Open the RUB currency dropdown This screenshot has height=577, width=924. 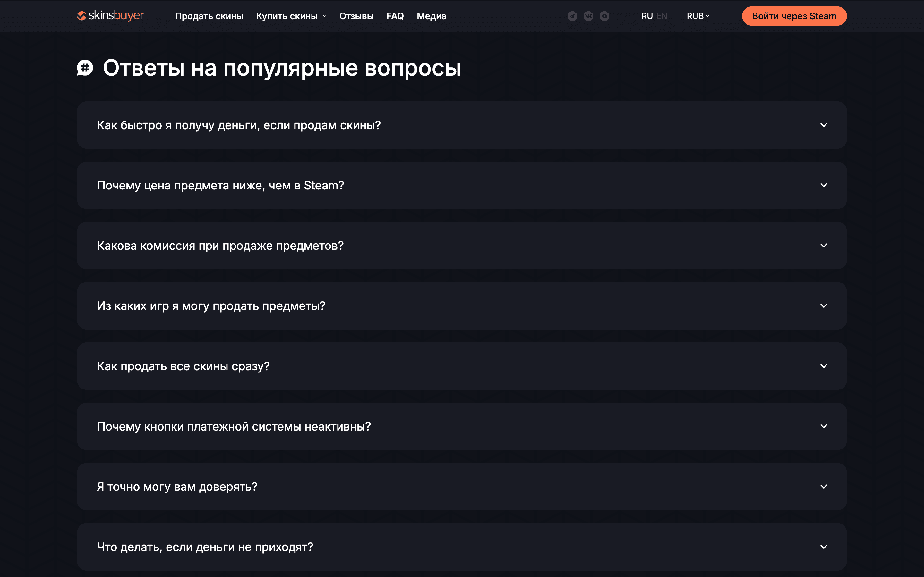[x=697, y=16]
